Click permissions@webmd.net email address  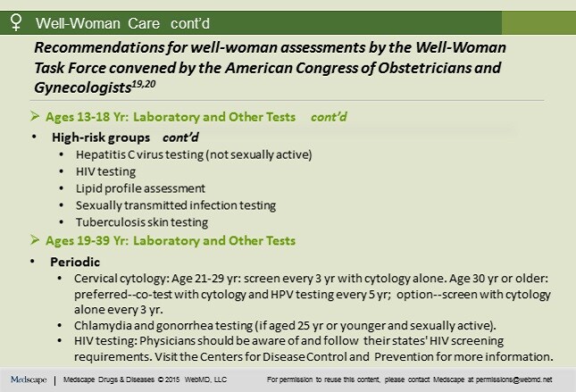[513, 379]
